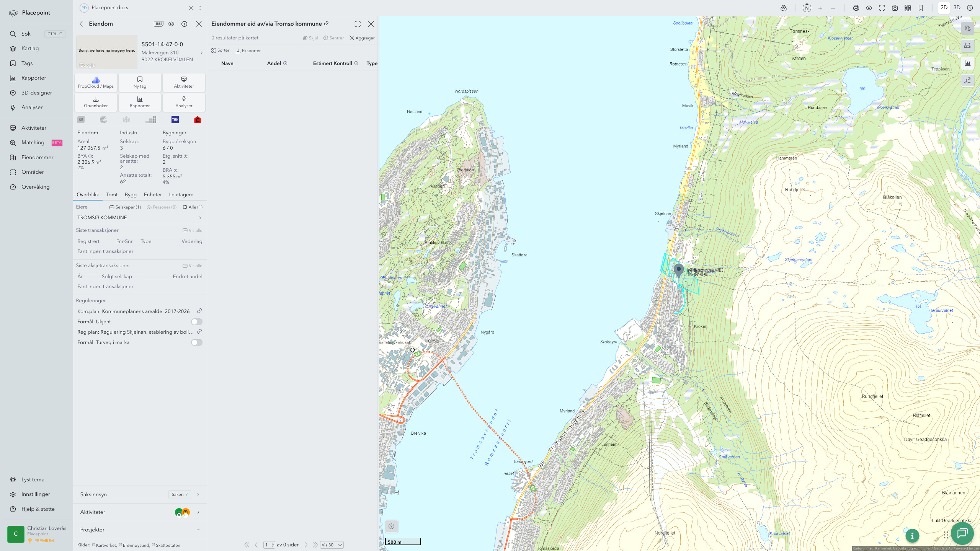Open 3D-designer in the sidebar
This screenshot has width=980, height=551.
point(37,93)
